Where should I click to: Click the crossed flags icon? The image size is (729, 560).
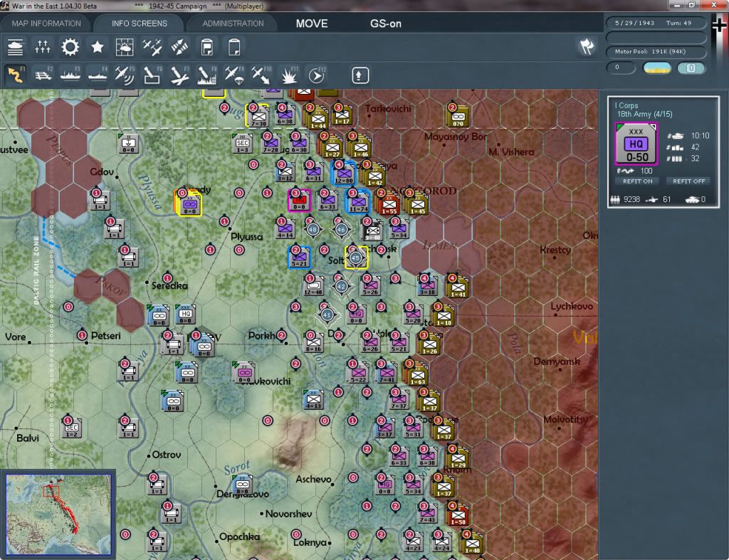tap(587, 47)
